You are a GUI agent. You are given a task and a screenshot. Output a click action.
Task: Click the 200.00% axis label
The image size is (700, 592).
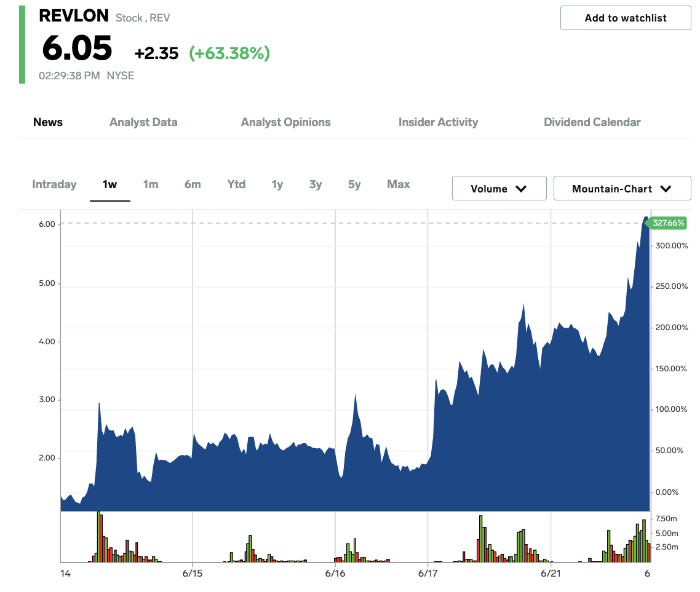672,328
